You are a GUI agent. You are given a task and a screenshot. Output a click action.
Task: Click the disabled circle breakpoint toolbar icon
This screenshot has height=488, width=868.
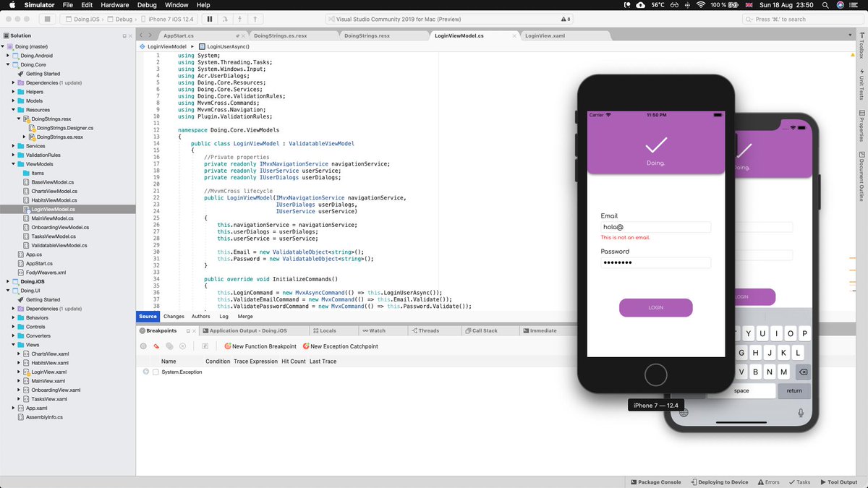click(x=143, y=346)
